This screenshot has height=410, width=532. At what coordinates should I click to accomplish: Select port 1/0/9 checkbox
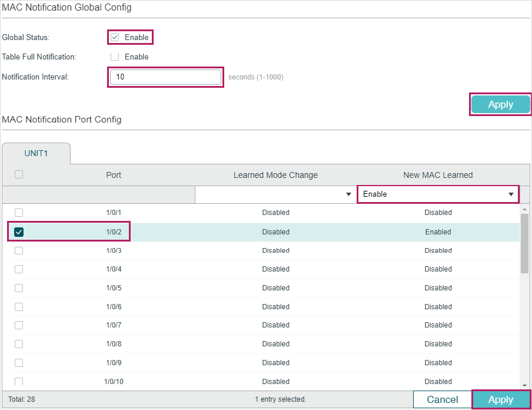[x=19, y=363]
